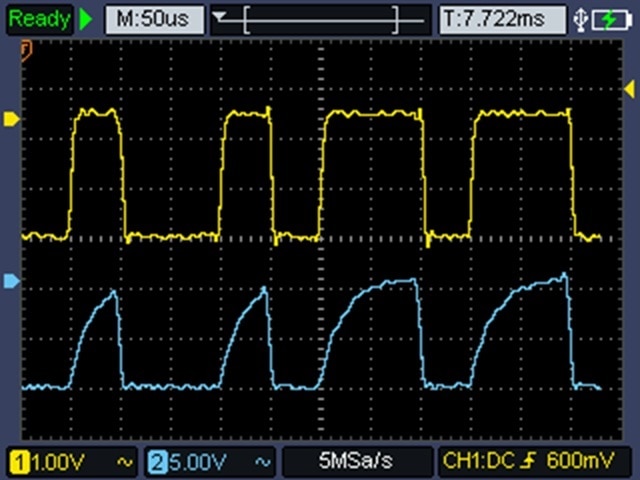The width and height of the screenshot is (640, 480).
Task: Click the orange trigger T marker
Action: [x=26, y=51]
